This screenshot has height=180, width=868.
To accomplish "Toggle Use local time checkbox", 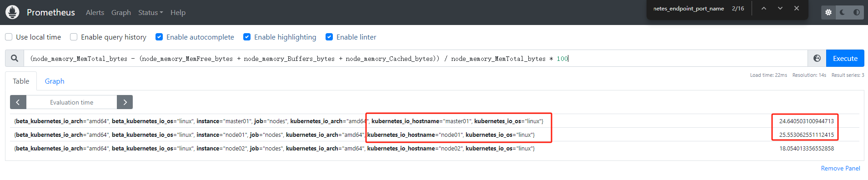I will coord(9,37).
